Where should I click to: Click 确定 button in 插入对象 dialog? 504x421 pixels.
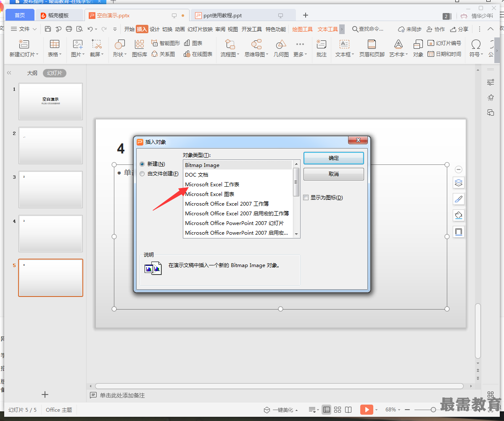[334, 158]
